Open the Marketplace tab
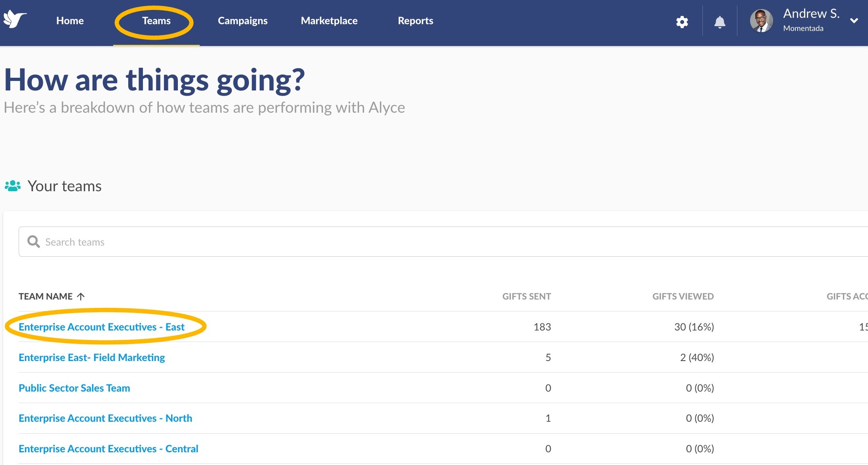 point(329,21)
